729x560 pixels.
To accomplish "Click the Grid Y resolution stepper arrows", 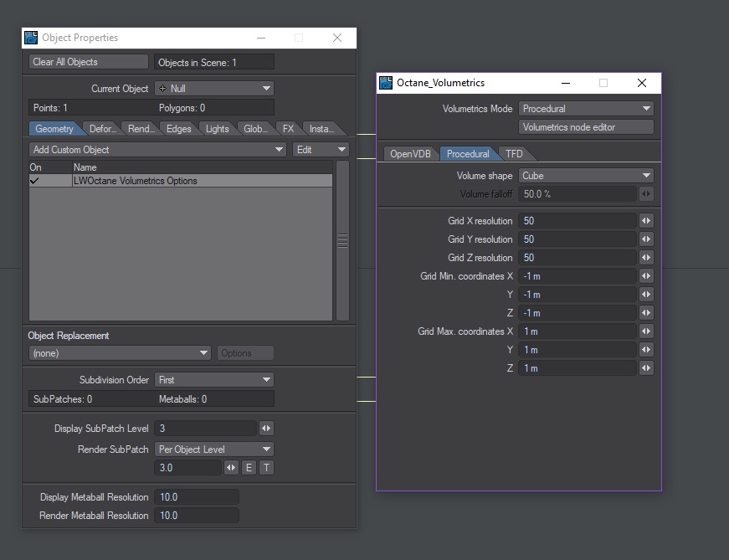I will point(646,239).
